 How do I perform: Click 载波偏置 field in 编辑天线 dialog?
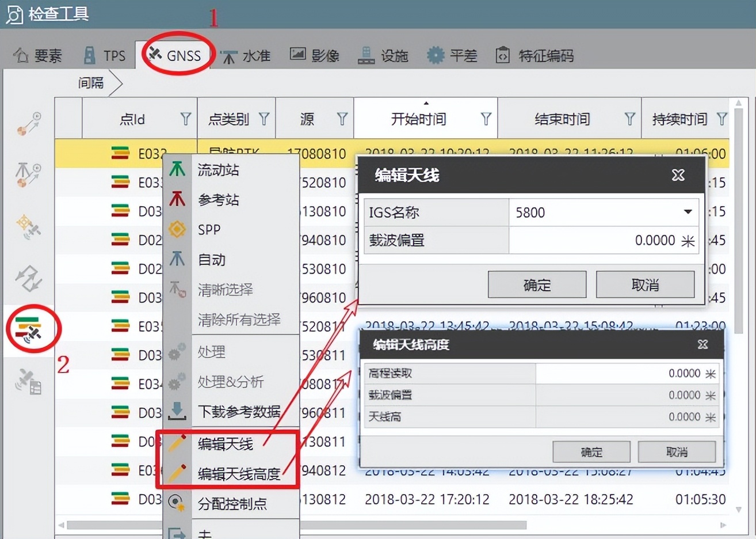(x=604, y=240)
